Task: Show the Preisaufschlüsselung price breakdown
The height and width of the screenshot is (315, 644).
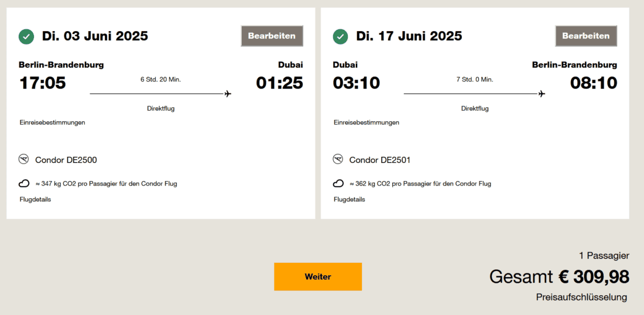Action: [x=581, y=297]
